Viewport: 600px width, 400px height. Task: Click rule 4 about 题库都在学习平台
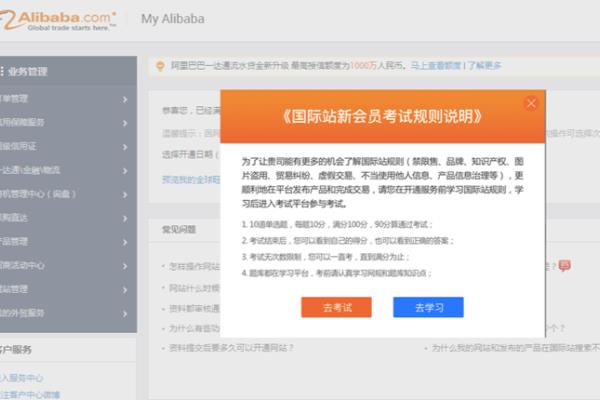tap(336, 273)
